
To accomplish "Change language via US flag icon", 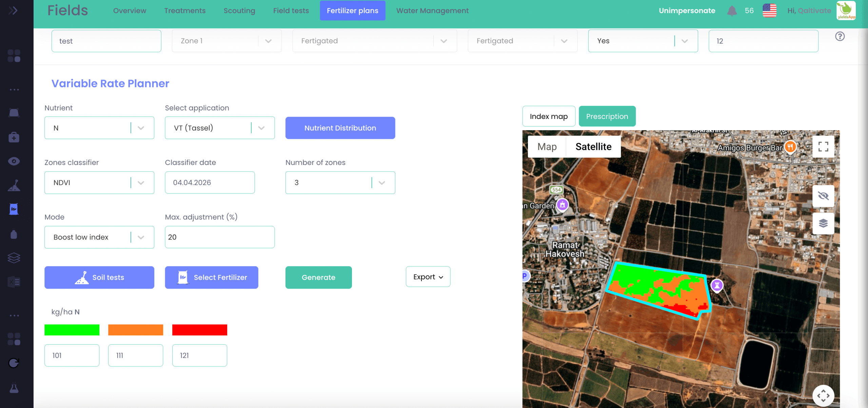I will click(769, 11).
